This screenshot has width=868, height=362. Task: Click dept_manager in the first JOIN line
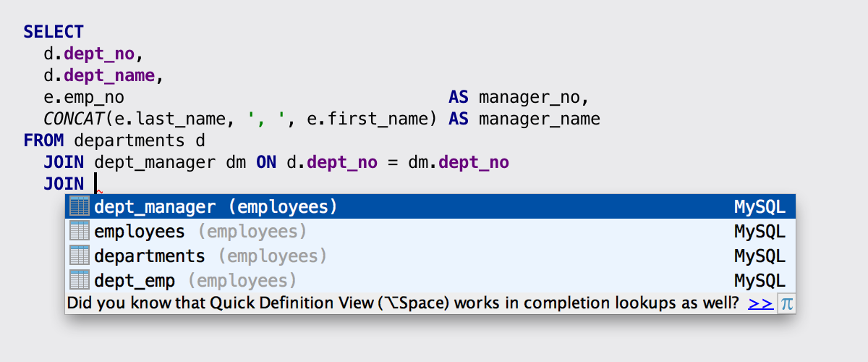coord(155,162)
